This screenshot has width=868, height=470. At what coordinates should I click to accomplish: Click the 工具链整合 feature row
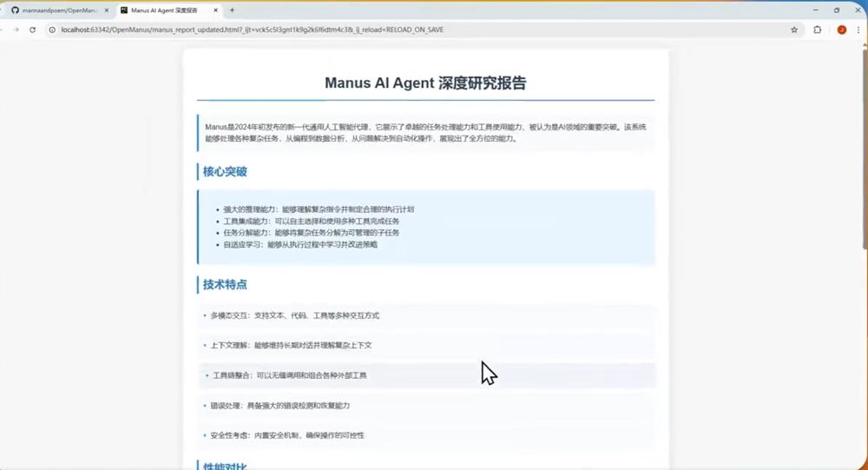tap(426, 375)
